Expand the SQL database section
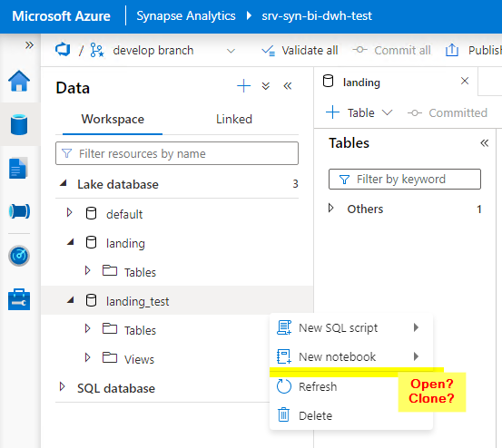 [x=63, y=386]
